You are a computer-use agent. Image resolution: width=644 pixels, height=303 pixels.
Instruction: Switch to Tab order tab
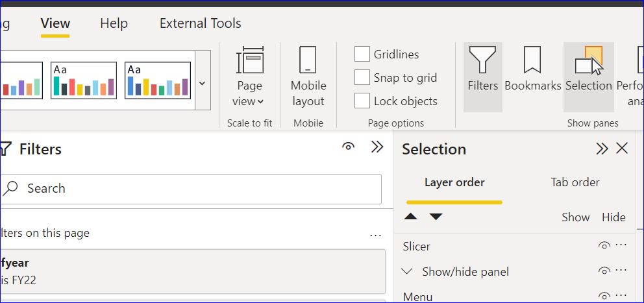(575, 182)
